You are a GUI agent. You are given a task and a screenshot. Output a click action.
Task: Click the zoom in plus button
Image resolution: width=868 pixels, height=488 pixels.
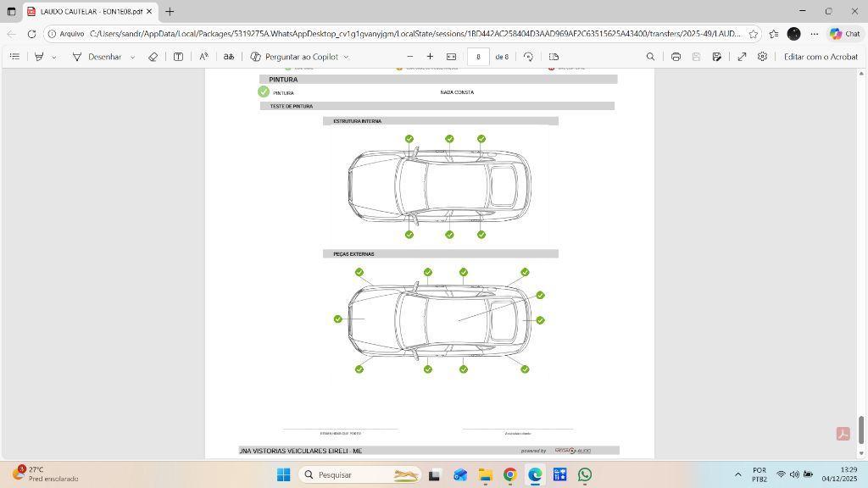pos(430,57)
